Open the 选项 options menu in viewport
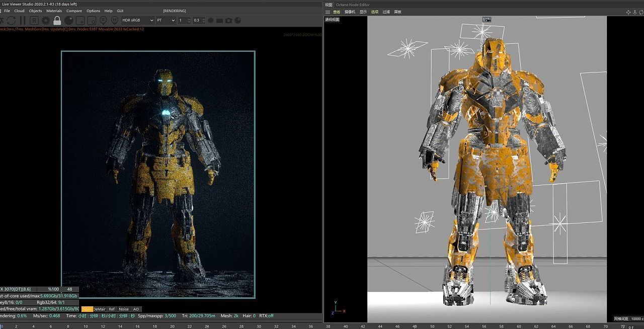This screenshot has width=644, height=329. 374,12
